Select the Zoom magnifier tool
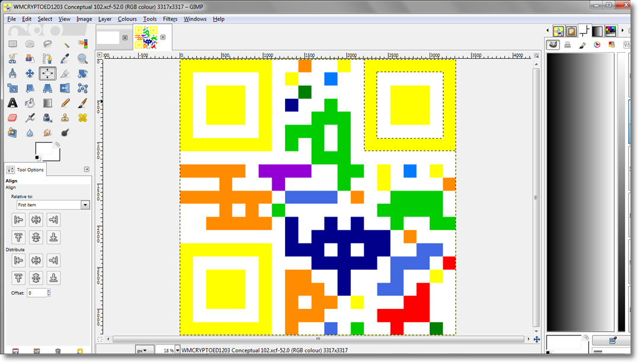This screenshot has width=640, height=364. tap(82, 59)
